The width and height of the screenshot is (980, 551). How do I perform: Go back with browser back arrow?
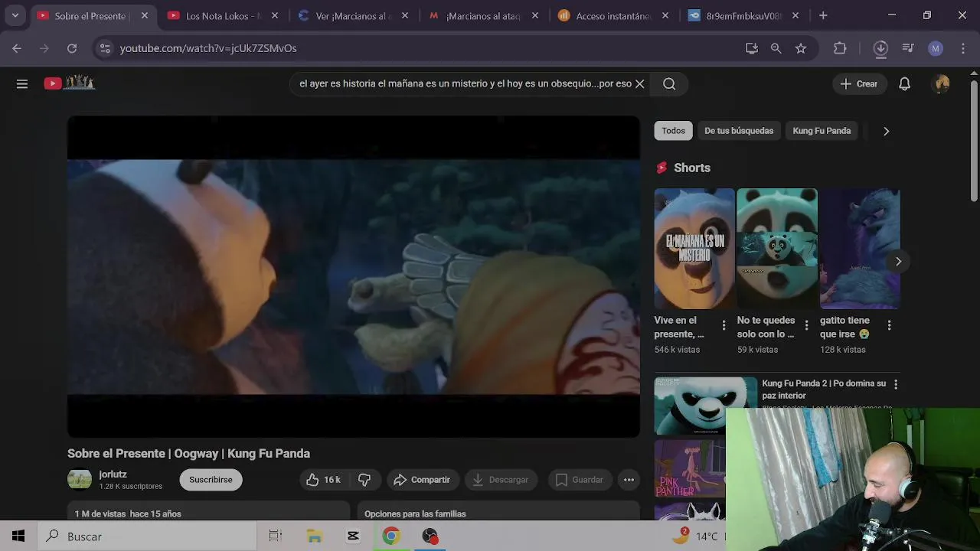(17, 48)
